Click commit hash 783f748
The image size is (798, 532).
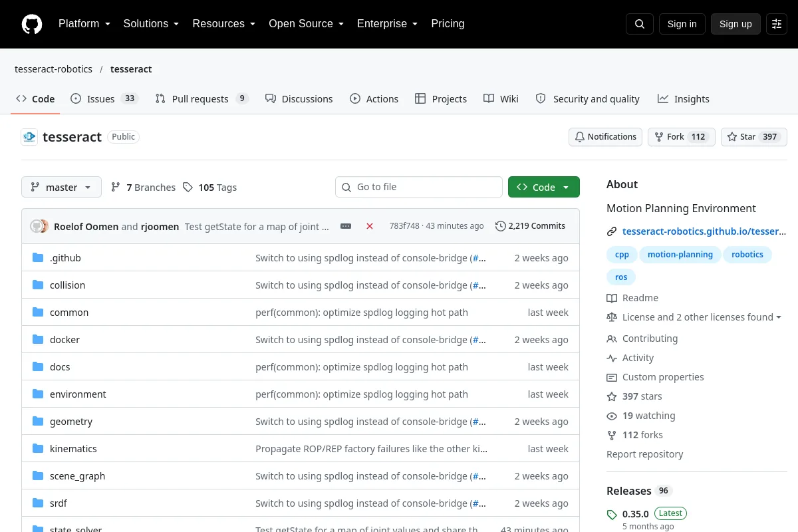[404, 226]
